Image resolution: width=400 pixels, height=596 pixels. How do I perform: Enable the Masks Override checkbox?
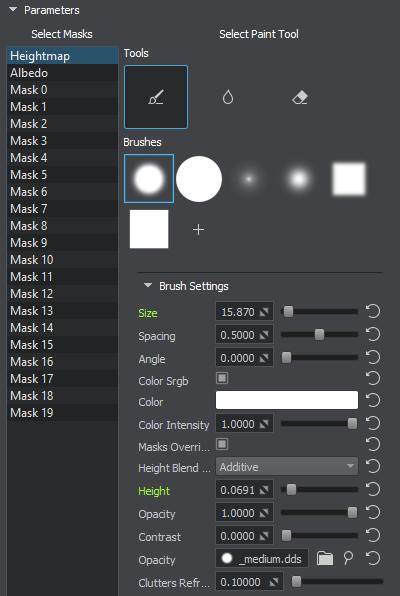(x=222, y=444)
